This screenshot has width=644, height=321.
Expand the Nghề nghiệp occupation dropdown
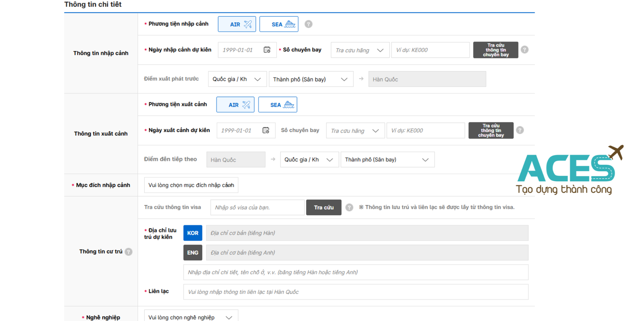coord(191,316)
